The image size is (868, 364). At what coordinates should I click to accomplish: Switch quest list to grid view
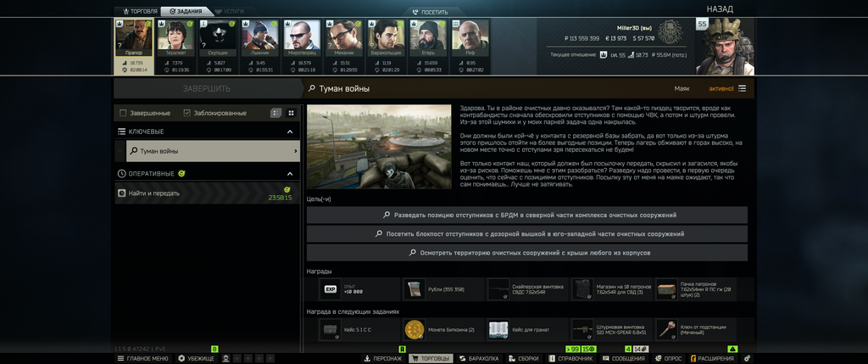pos(292,113)
